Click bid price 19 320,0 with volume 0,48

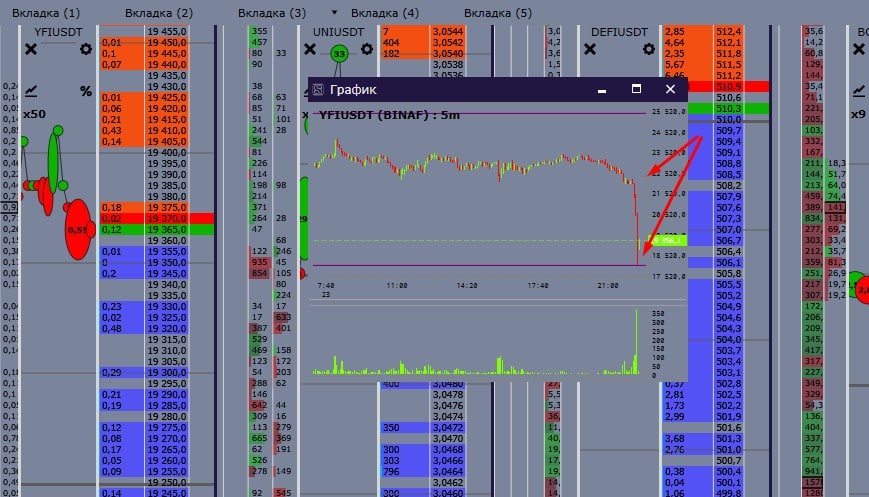point(167,329)
